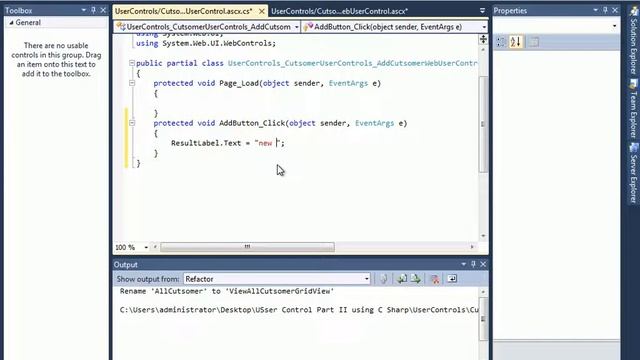Close the Output panel

pos(483,264)
